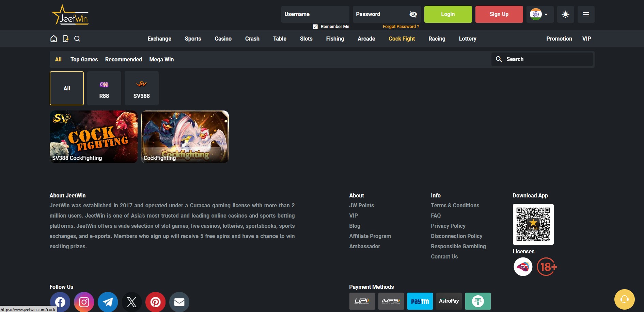Screen dimensions: 644x312
Task: Open the hamburger menu
Action: [x=586, y=14]
